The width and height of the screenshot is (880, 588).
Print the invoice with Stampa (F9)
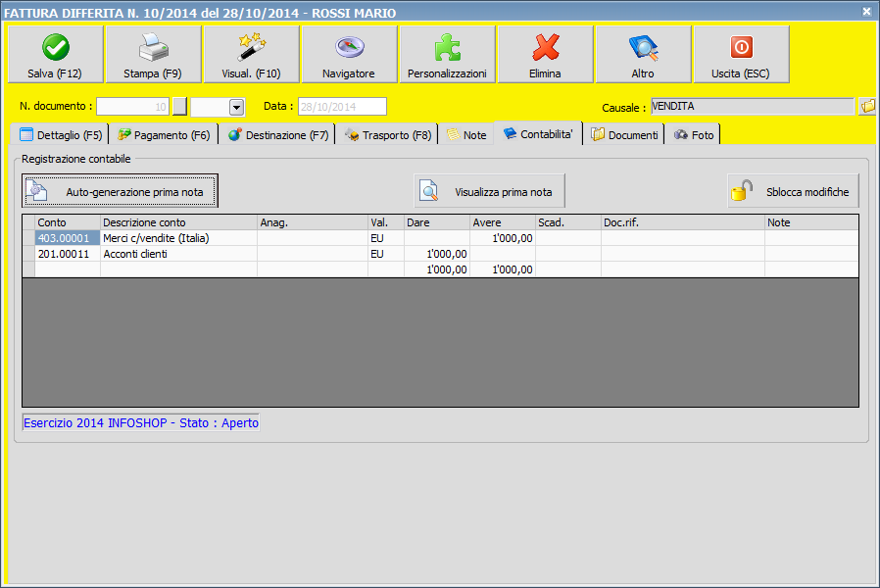point(153,48)
